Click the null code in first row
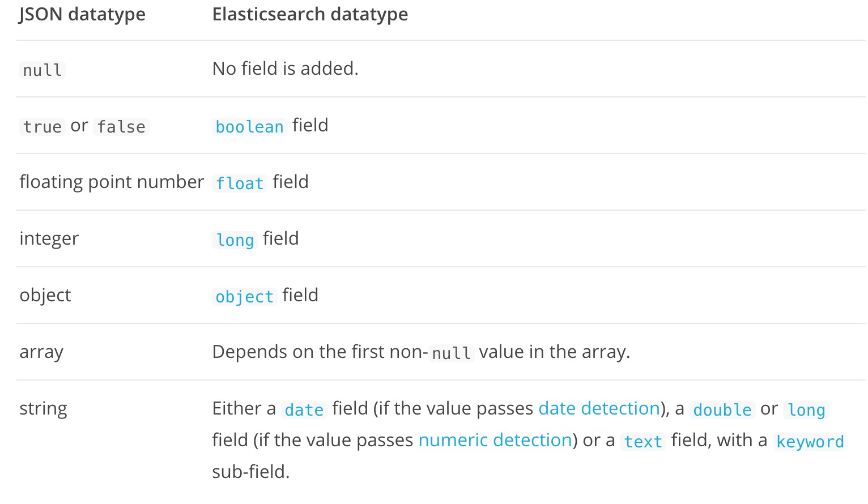868x504 pixels. (42, 70)
